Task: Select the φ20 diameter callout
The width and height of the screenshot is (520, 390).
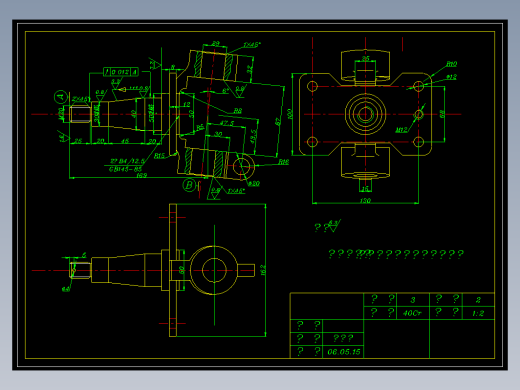Action: click(x=254, y=183)
